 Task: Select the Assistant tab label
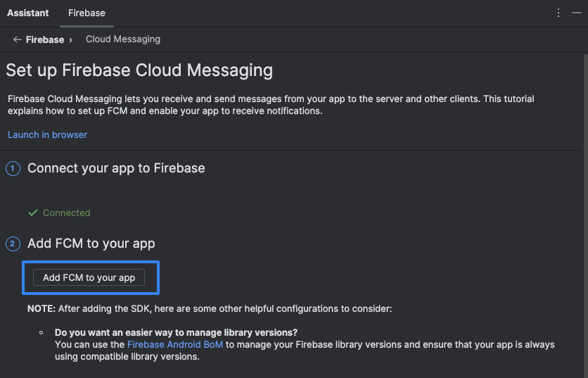27,13
